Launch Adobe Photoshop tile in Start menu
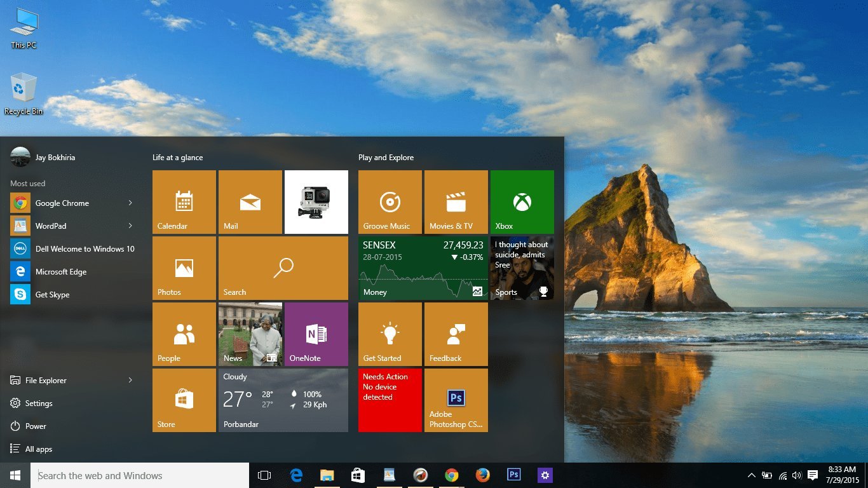Image resolution: width=868 pixels, height=488 pixels. (x=456, y=400)
